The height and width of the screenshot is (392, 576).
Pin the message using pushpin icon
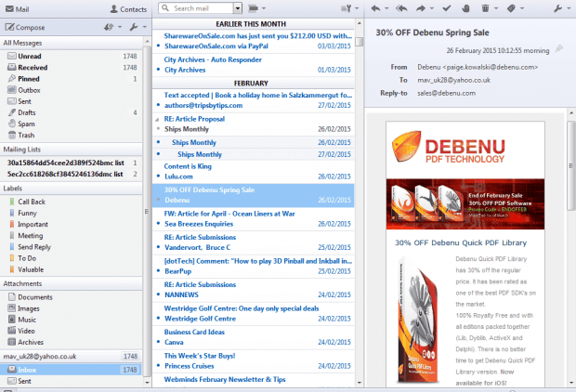coord(558,49)
